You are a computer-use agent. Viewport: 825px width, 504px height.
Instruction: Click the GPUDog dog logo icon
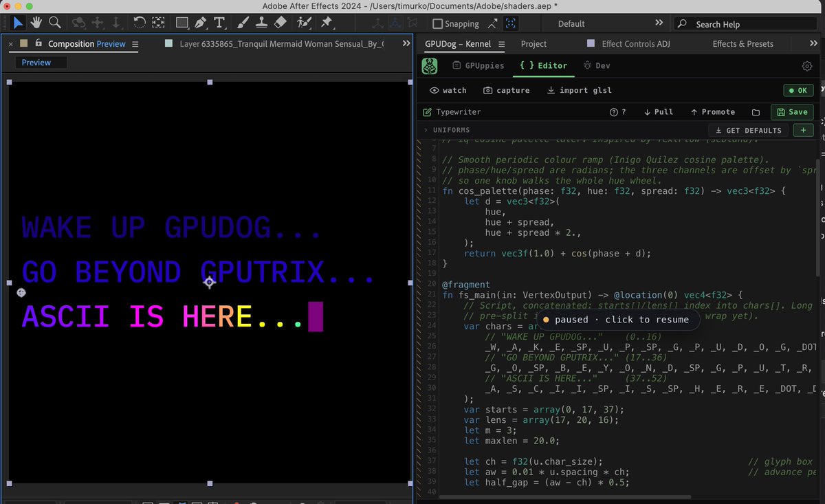430,67
